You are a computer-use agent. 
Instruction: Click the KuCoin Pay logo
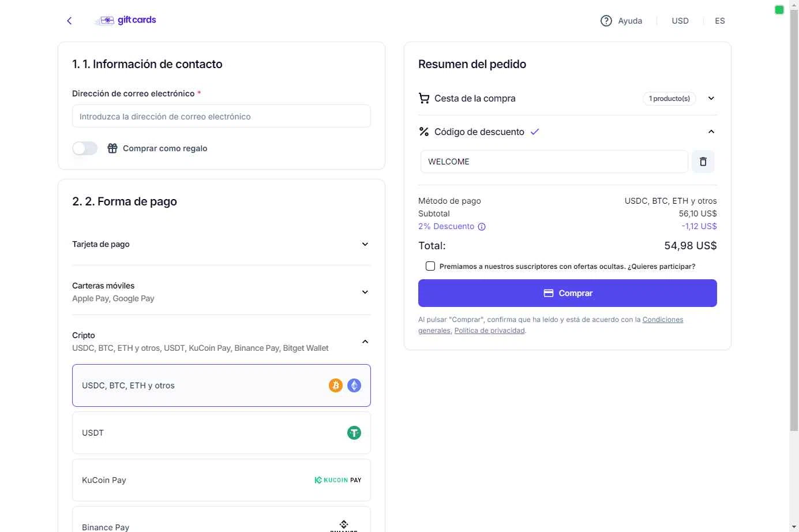(x=338, y=480)
